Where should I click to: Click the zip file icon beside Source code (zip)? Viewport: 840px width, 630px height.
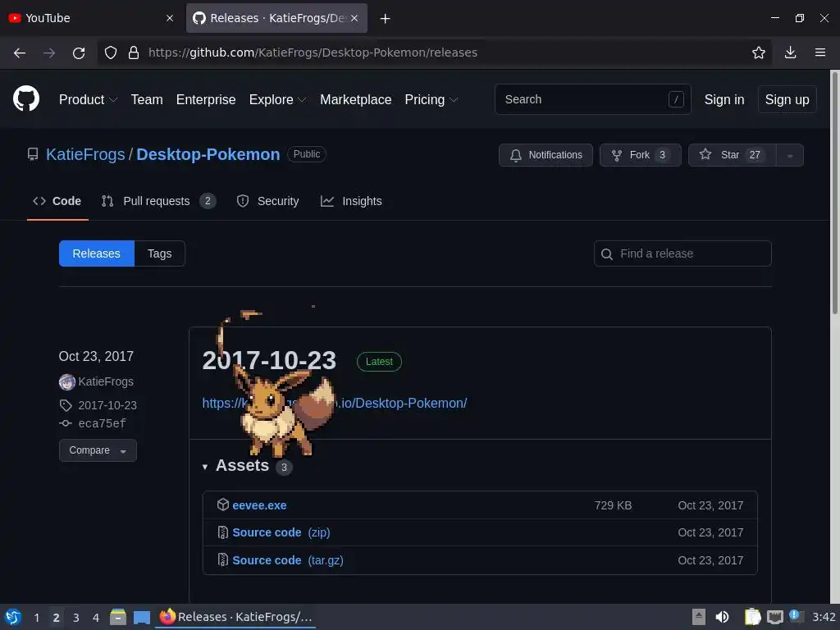(x=223, y=532)
